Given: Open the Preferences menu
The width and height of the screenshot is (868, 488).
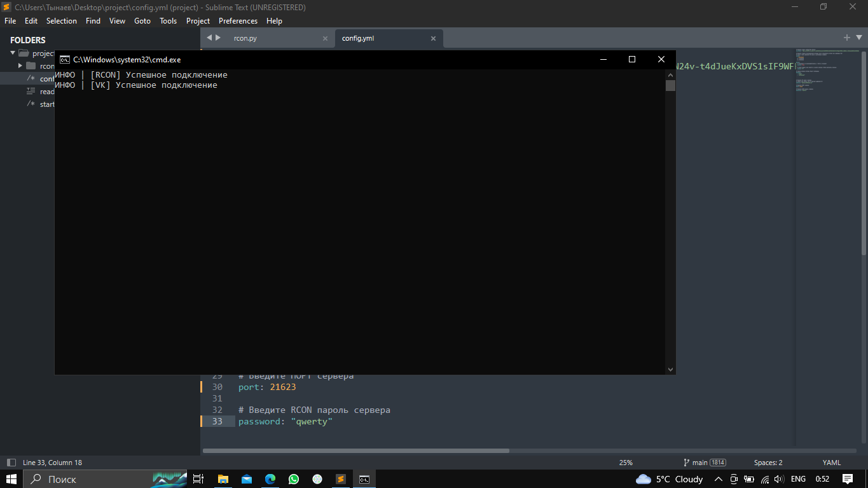Looking at the screenshot, I should coord(238,21).
